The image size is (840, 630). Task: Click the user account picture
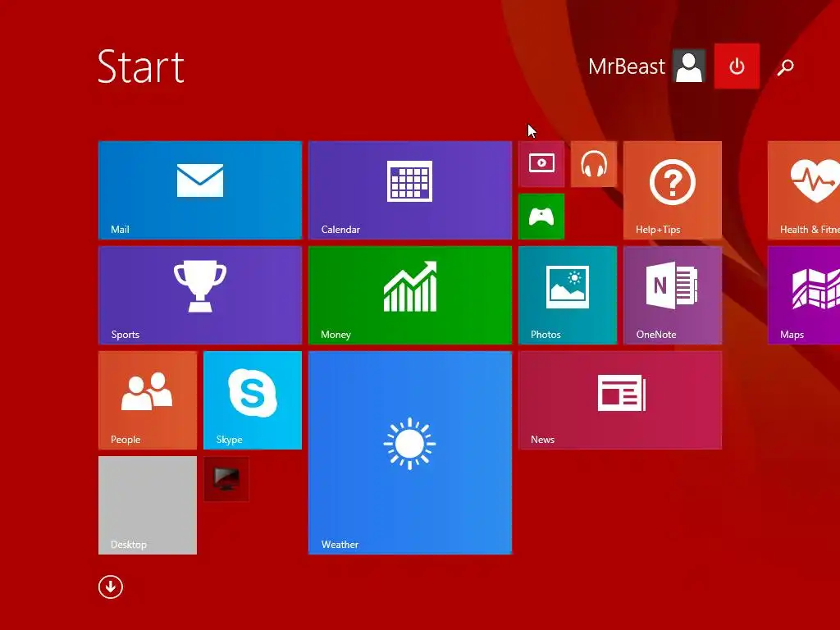click(x=689, y=66)
